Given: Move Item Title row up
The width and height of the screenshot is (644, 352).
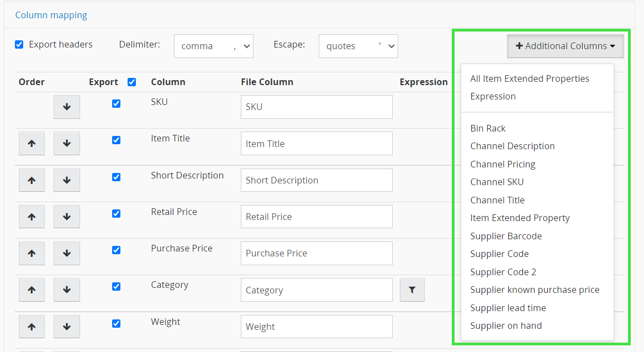Looking at the screenshot, I should [32, 144].
